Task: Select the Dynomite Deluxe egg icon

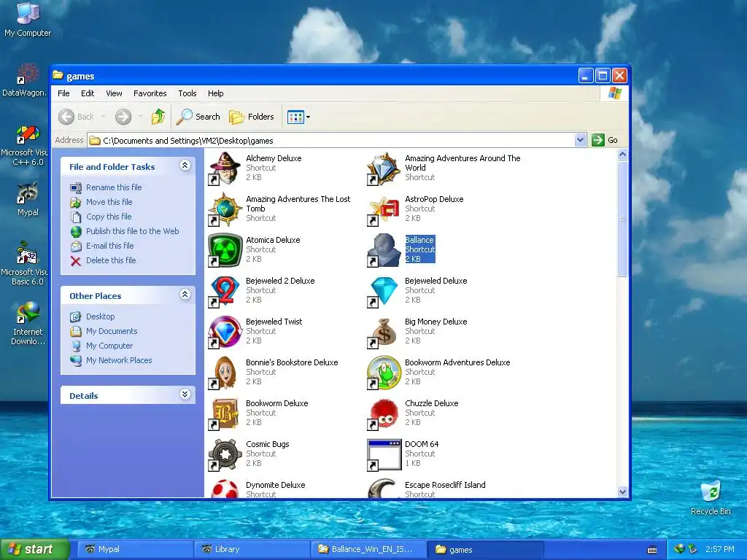Action: click(x=225, y=489)
